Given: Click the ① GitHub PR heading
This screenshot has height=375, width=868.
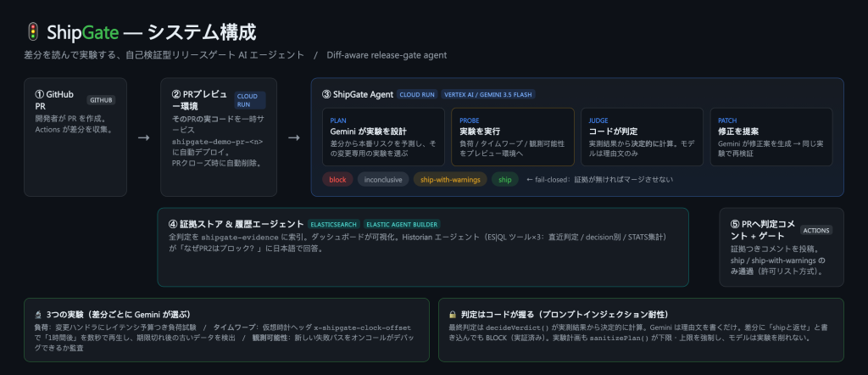Looking at the screenshot, I should pyautogui.click(x=54, y=100).
